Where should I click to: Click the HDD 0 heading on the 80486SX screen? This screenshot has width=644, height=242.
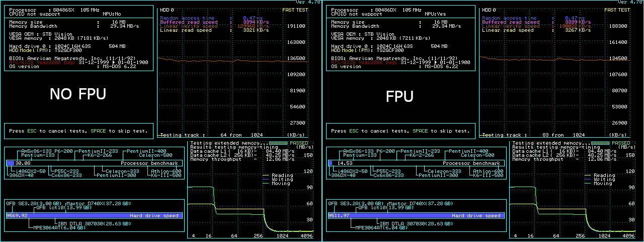pyautogui.click(x=168, y=10)
